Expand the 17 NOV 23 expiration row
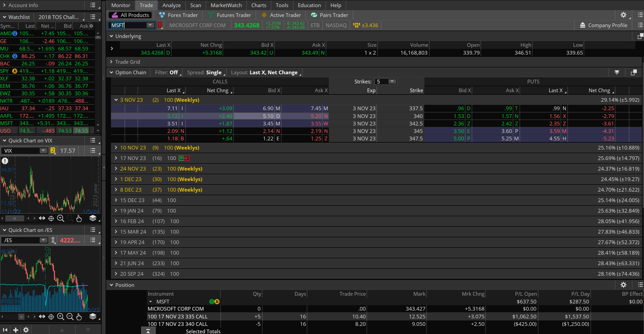Screen dimensions: 644x334 (116, 158)
